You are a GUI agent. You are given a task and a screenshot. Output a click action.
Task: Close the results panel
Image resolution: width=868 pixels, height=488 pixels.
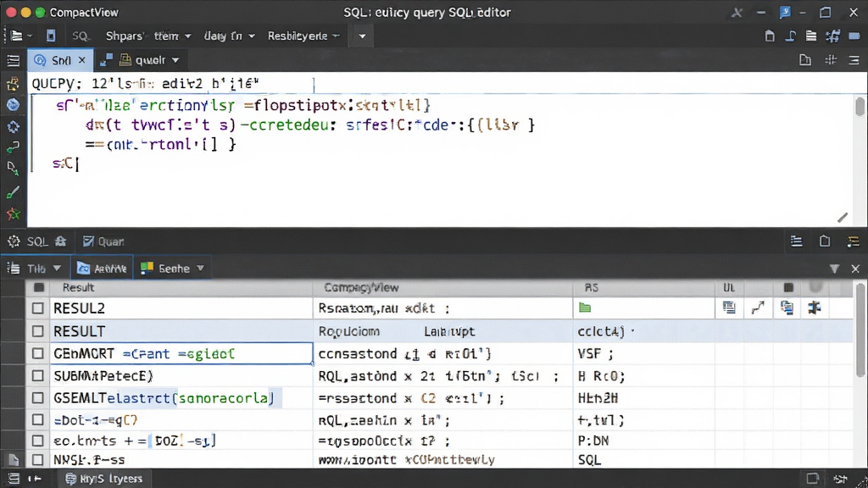point(855,269)
